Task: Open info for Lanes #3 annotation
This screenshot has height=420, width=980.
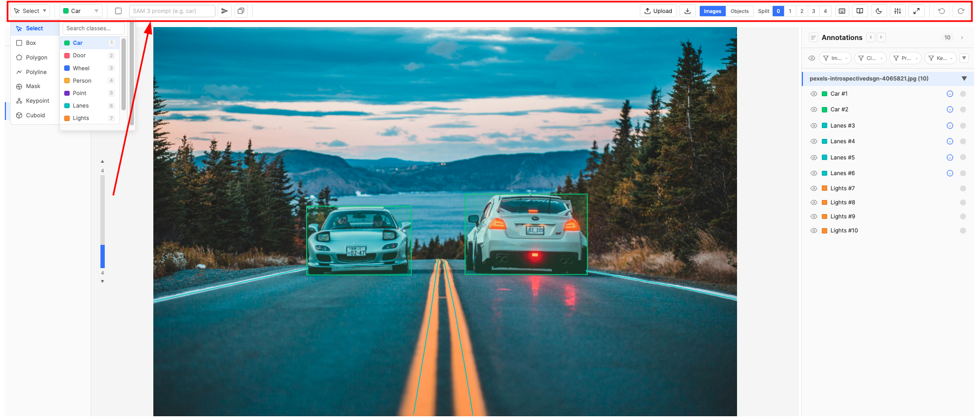Action: point(950,126)
